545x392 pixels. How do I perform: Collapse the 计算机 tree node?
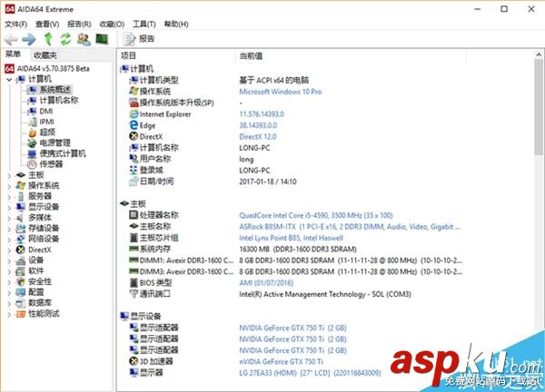pyautogui.click(x=9, y=80)
